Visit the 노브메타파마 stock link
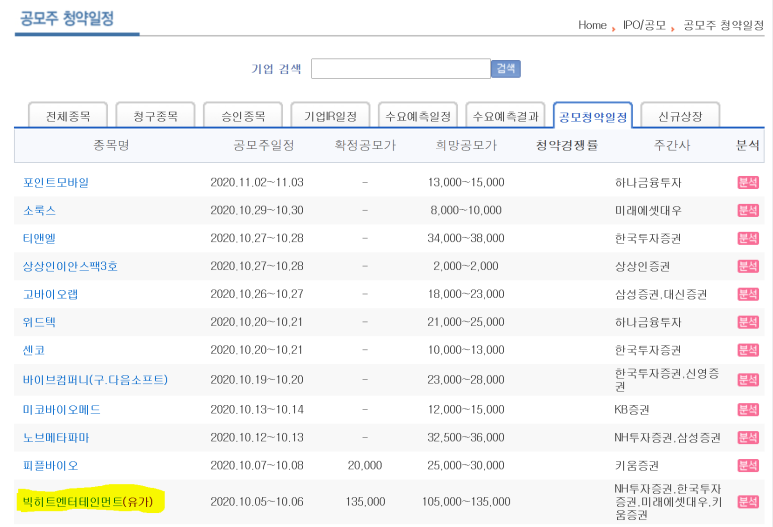The height and width of the screenshot is (527, 773). tap(56, 437)
